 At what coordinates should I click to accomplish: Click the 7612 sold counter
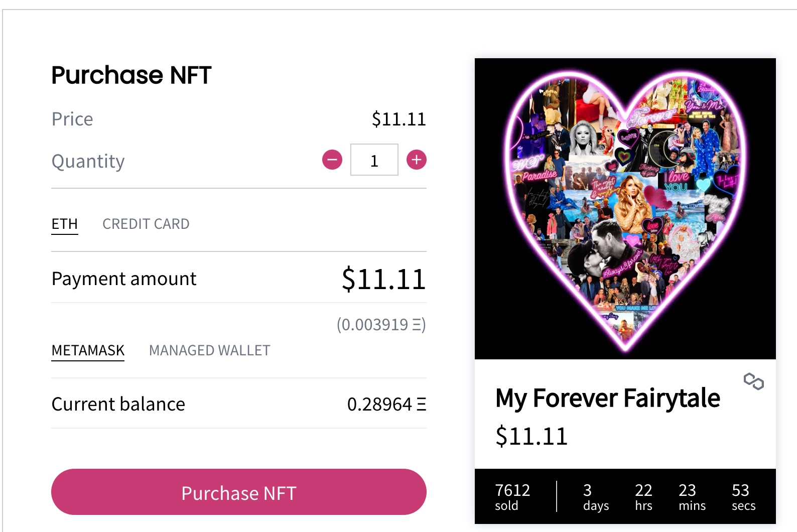pyautogui.click(x=512, y=496)
